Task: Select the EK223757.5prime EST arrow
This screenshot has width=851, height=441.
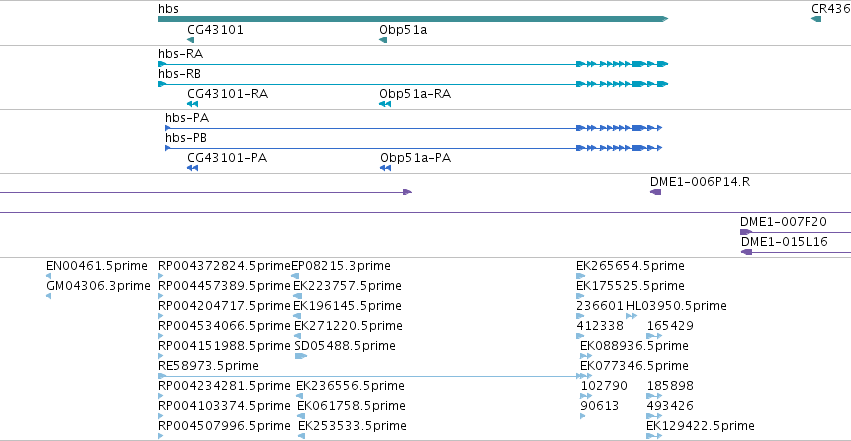Action: [297, 296]
